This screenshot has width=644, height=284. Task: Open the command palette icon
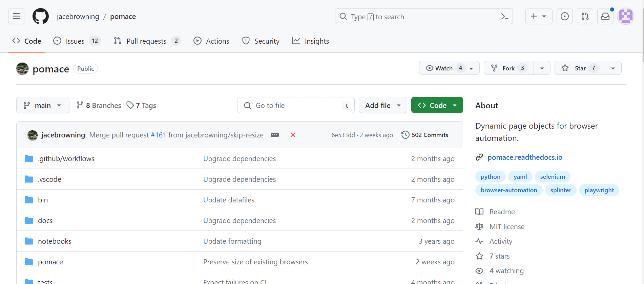[504, 16]
